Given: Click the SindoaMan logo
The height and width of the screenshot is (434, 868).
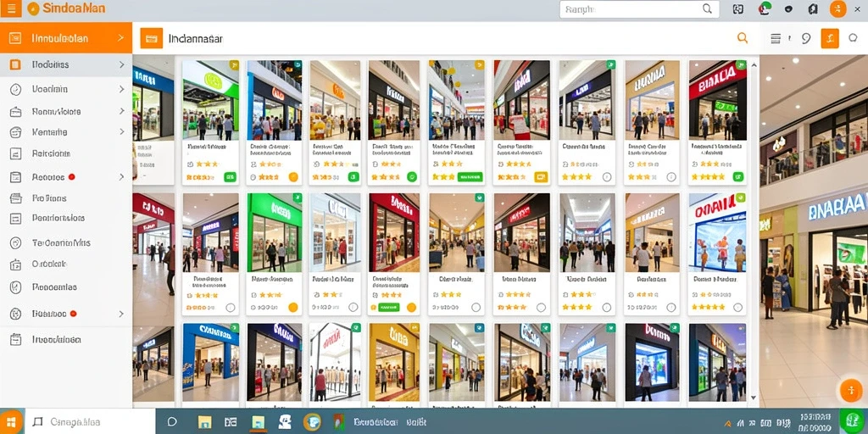Looking at the screenshot, I should pyautogui.click(x=66, y=8).
